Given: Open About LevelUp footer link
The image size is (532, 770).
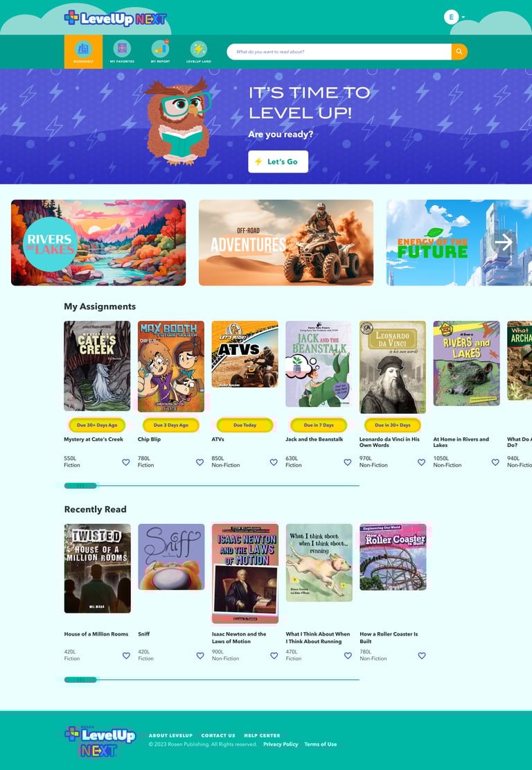Looking at the screenshot, I should click(171, 735).
